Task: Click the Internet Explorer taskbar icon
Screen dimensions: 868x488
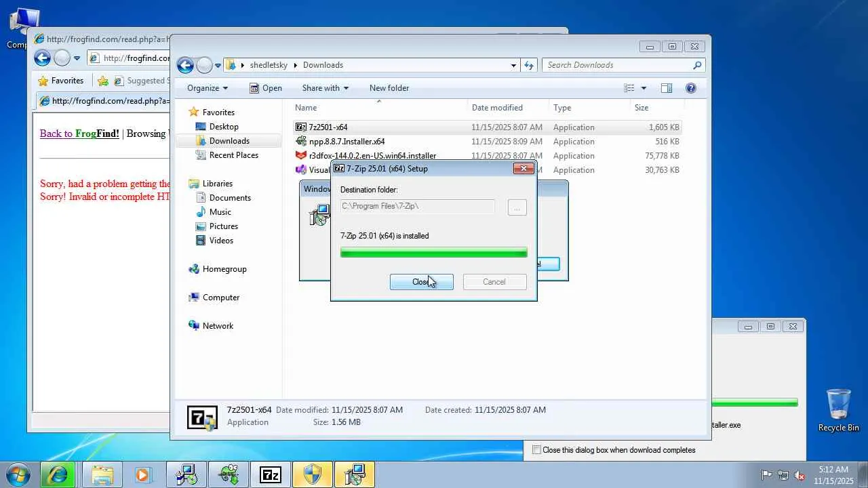Action: pos(58,475)
